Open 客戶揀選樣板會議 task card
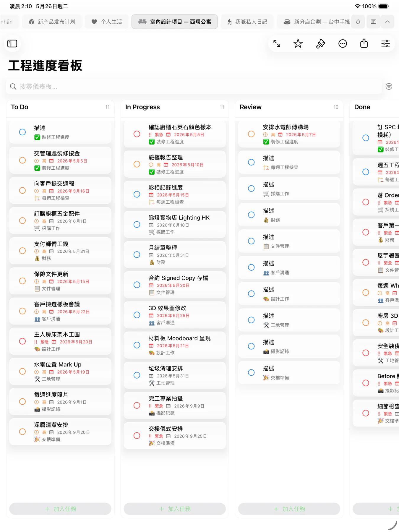The width and height of the screenshot is (399, 532). click(x=60, y=311)
